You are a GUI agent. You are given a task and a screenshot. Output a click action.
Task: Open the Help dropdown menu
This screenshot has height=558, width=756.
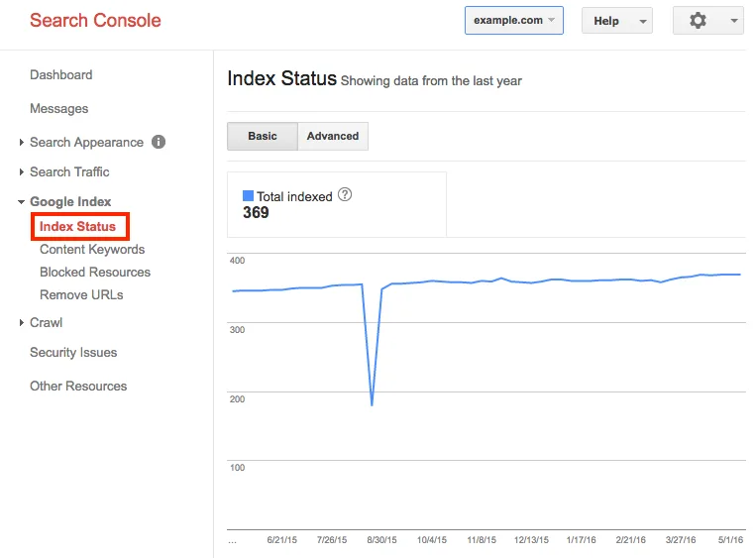[616, 21]
